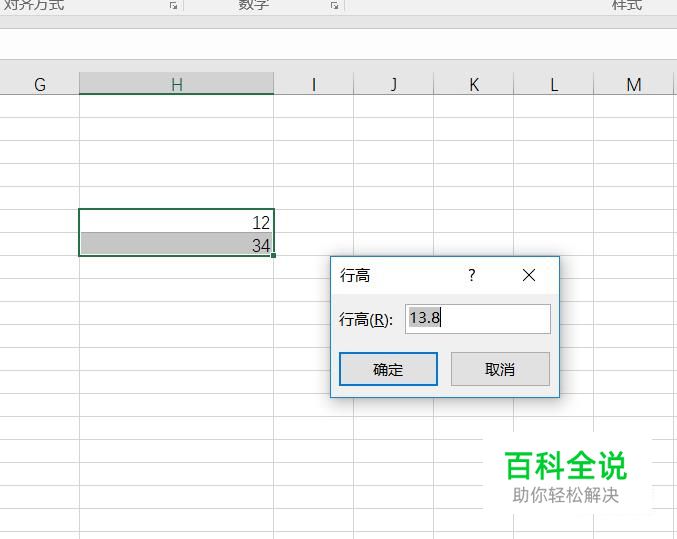Click the cell containing 12
This screenshot has width=677, height=539.
[177, 221]
